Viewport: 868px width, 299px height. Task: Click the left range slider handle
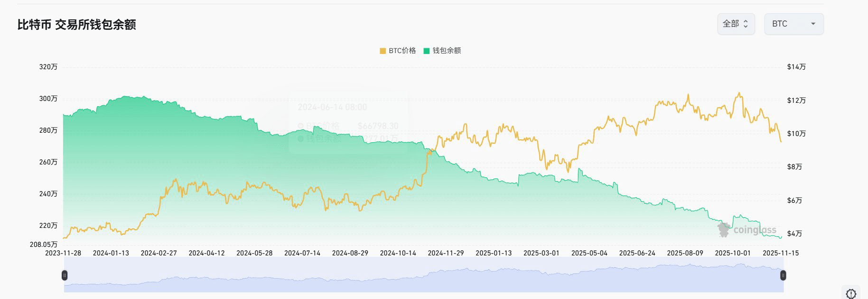point(65,275)
